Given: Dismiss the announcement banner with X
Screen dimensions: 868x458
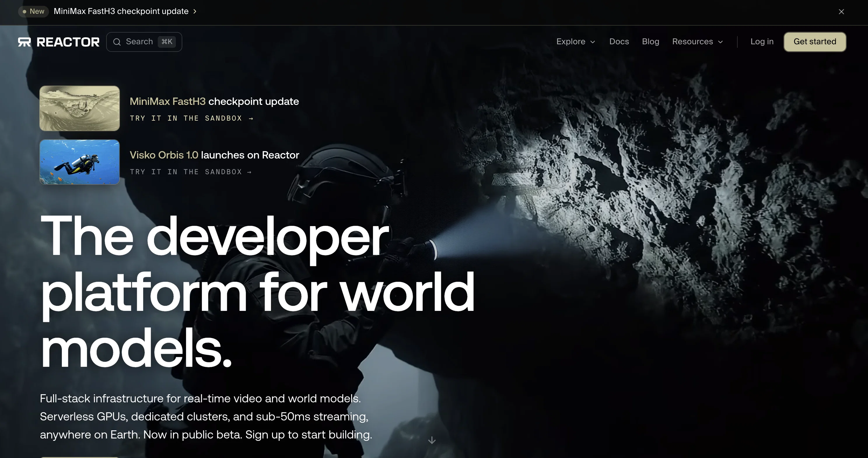Looking at the screenshot, I should point(841,12).
